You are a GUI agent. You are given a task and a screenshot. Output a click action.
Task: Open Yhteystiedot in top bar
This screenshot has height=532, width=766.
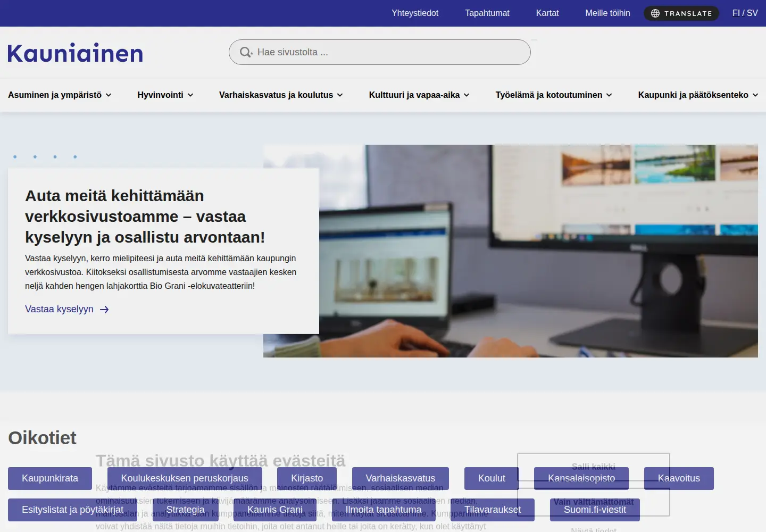[x=415, y=13]
